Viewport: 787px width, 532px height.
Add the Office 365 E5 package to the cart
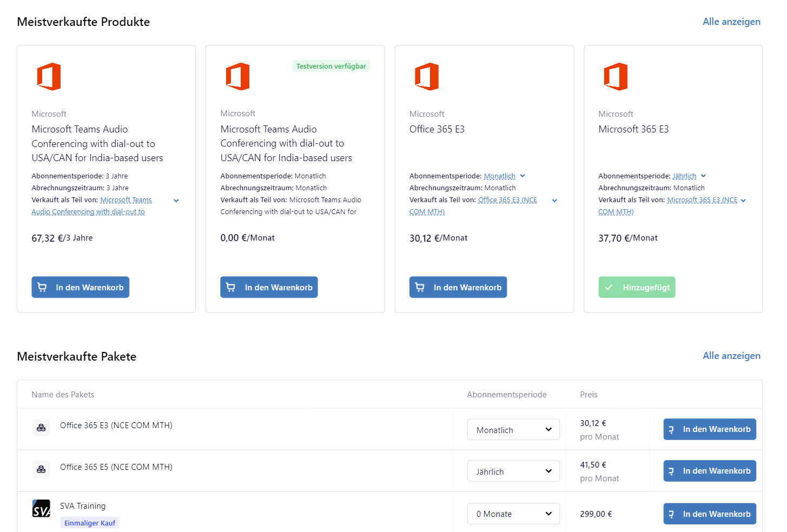709,471
